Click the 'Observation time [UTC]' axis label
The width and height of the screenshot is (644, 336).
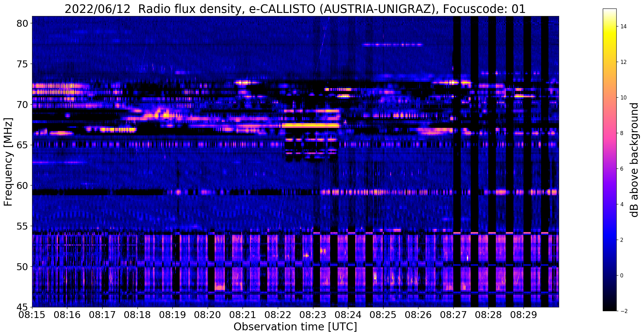[295, 327]
